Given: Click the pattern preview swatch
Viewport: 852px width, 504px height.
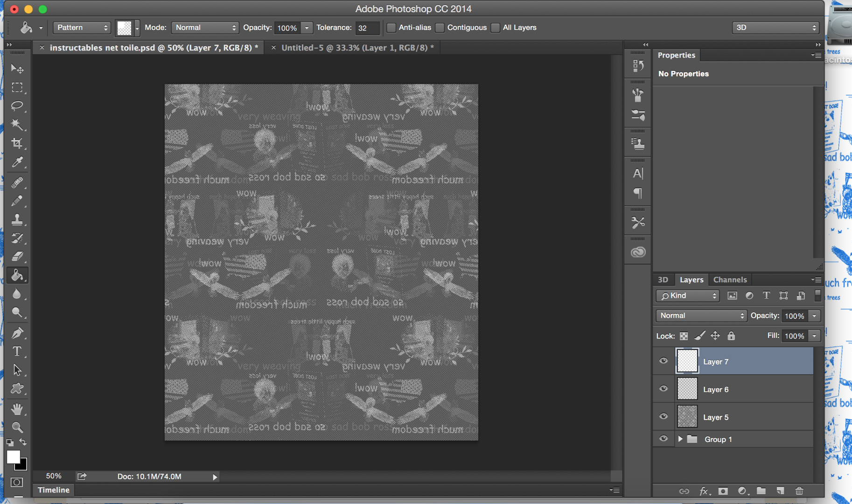Looking at the screenshot, I should point(124,28).
